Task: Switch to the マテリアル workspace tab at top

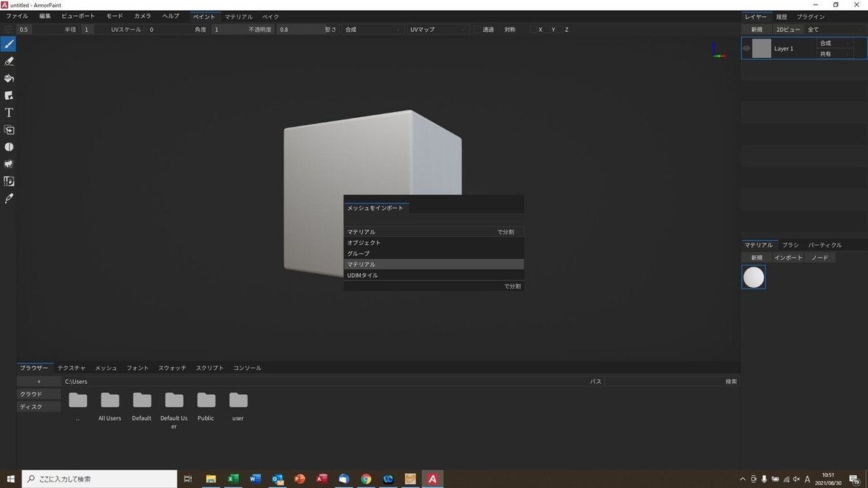Action: tap(239, 16)
